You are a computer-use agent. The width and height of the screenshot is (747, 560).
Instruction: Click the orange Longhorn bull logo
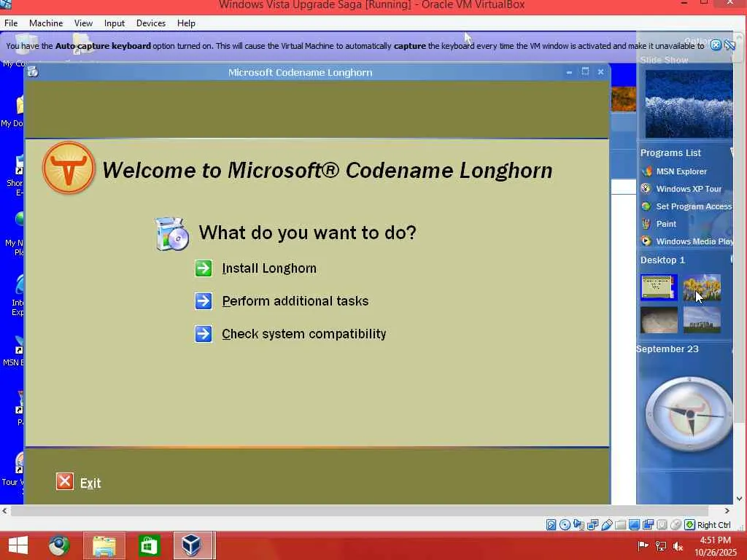69,168
